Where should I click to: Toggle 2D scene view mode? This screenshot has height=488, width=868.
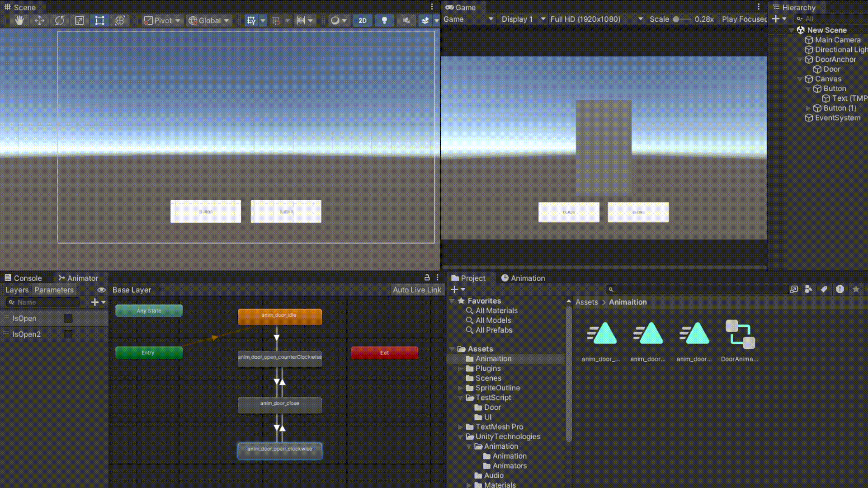pos(362,20)
